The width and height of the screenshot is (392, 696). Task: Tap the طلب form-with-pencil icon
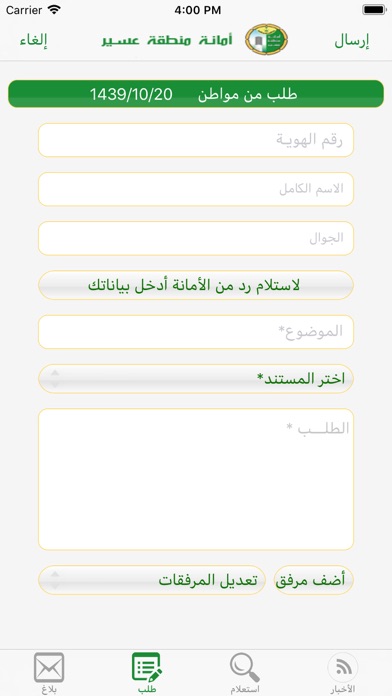click(x=147, y=667)
